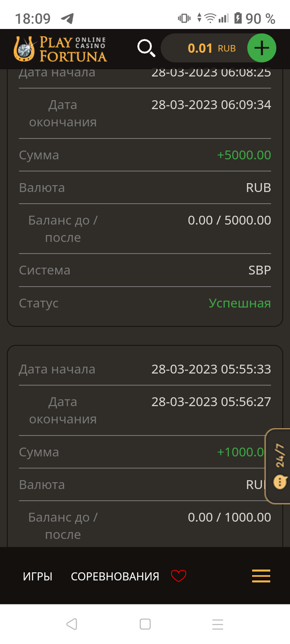This screenshot has width=290, height=644.
Task: Tap the end date 28-03-2023 06:09:34
Action: point(211,105)
